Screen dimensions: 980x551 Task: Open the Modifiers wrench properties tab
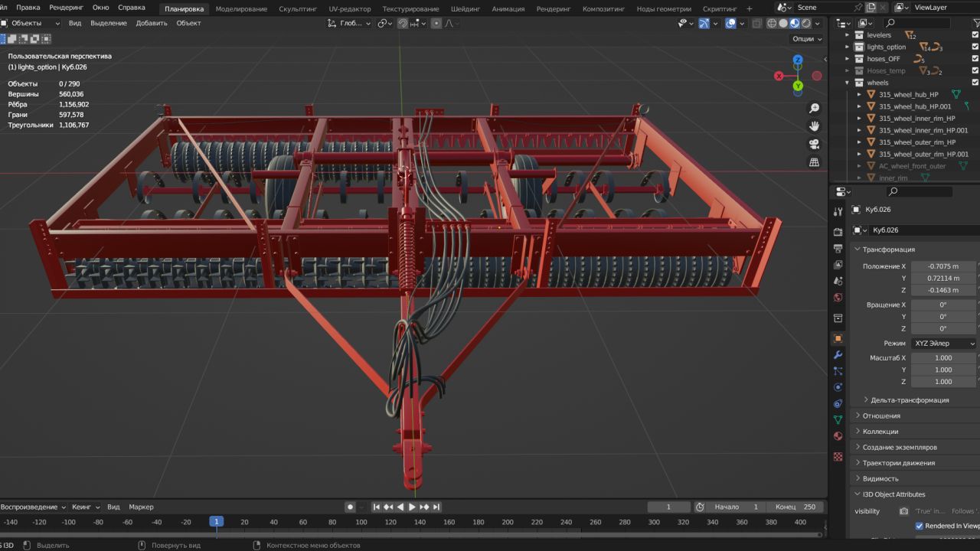point(838,355)
